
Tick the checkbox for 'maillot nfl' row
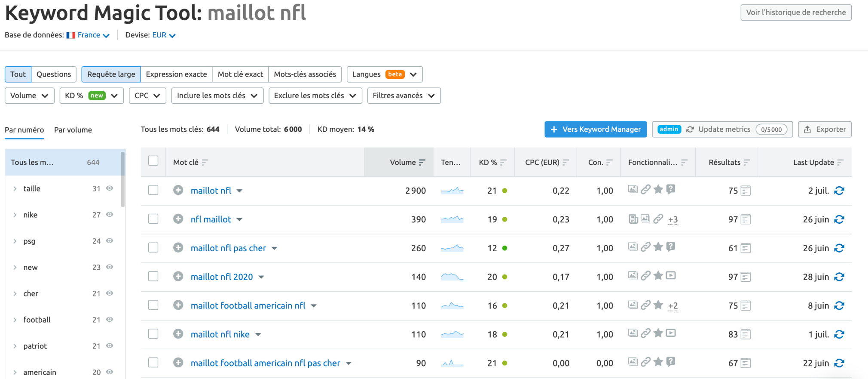point(153,190)
